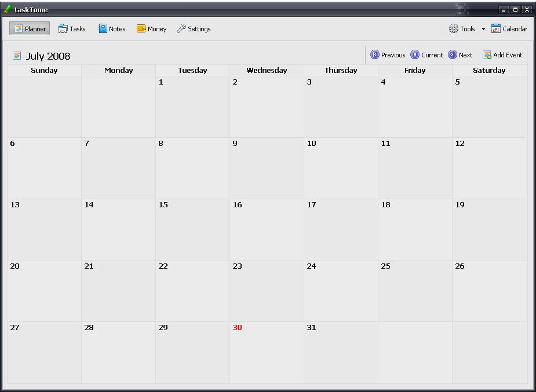
Task: Advance to Next month
Action: tap(460, 54)
